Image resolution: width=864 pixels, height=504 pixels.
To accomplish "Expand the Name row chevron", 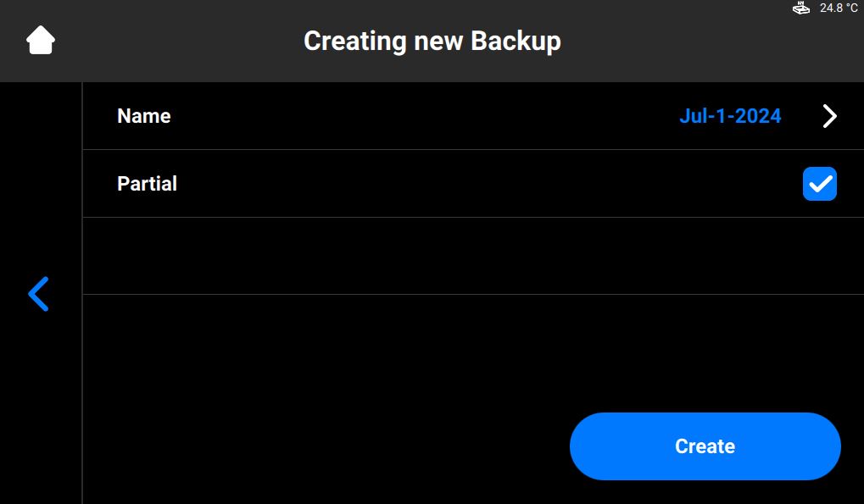I will click(x=830, y=116).
